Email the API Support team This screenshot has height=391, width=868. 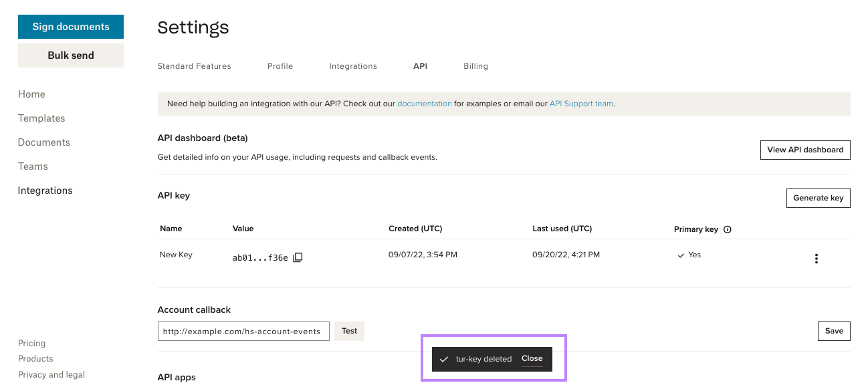pyautogui.click(x=581, y=104)
